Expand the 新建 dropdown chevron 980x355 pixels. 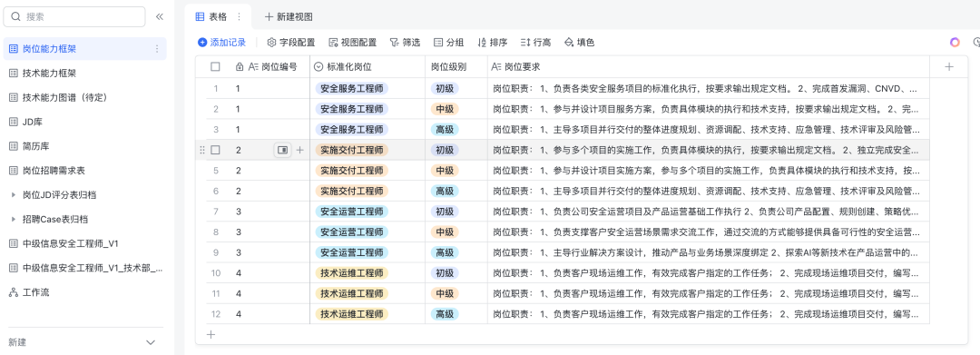click(x=151, y=342)
